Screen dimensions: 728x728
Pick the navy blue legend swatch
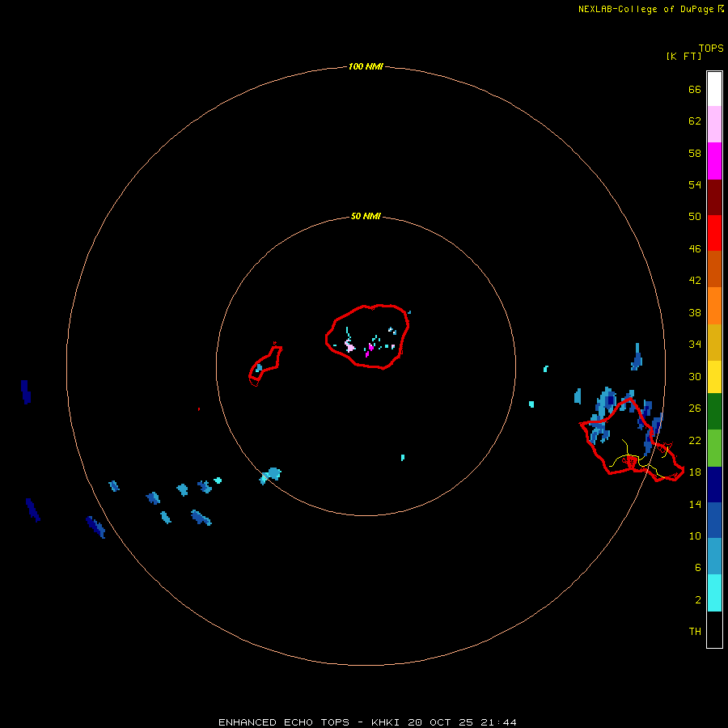714,485
